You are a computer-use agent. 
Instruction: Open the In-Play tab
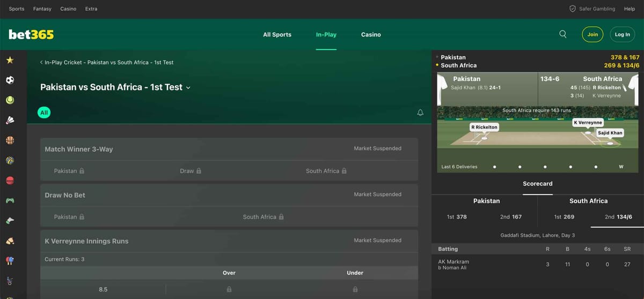pyautogui.click(x=326, y=34)
